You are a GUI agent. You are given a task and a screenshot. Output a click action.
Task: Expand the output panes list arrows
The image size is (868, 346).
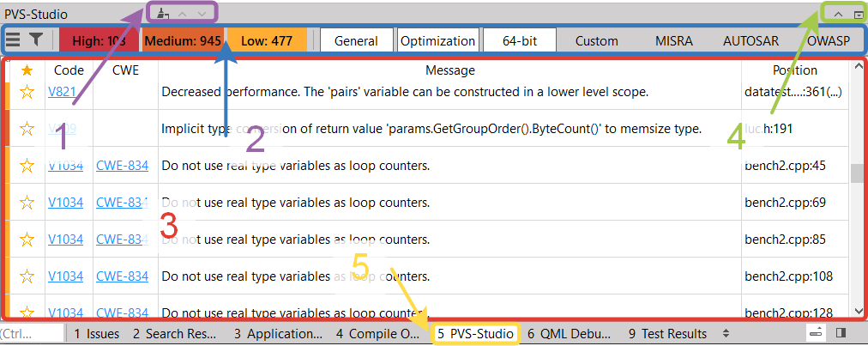point(726,333)
